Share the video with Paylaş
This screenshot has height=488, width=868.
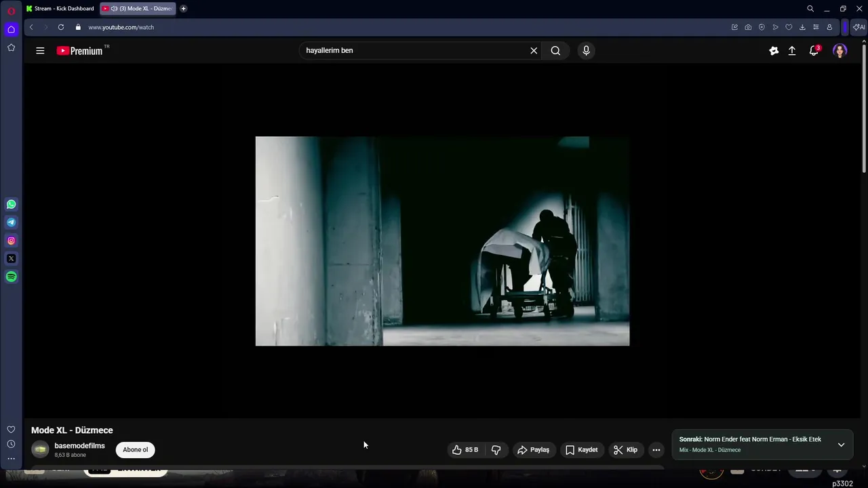tap(533, 449)
